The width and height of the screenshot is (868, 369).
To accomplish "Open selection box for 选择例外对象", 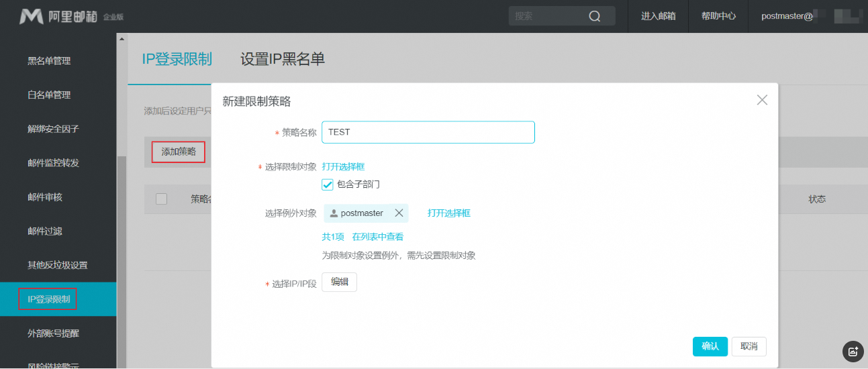I will 448,213.
